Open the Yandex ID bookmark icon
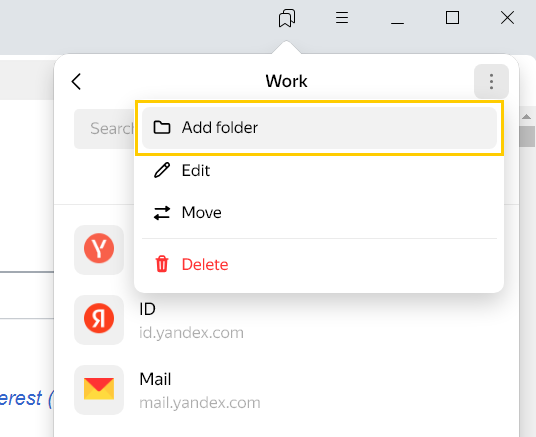 click(99, 319)
